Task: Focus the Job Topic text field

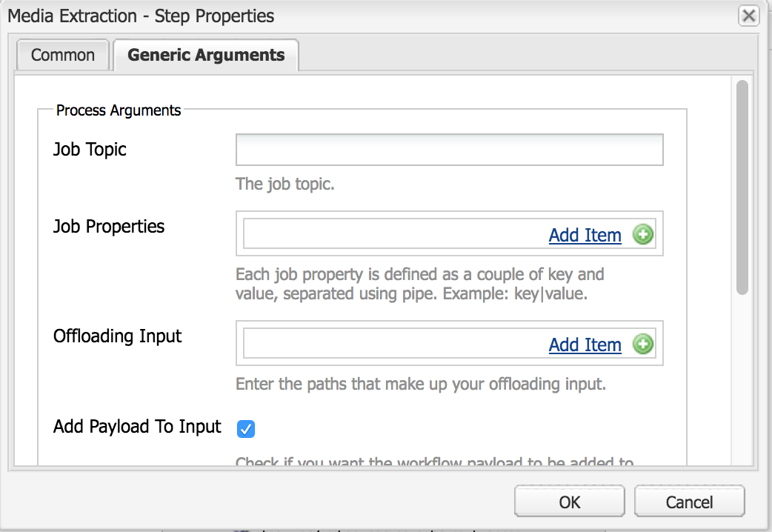Action: pyautogui.click(x=450, y=150)
